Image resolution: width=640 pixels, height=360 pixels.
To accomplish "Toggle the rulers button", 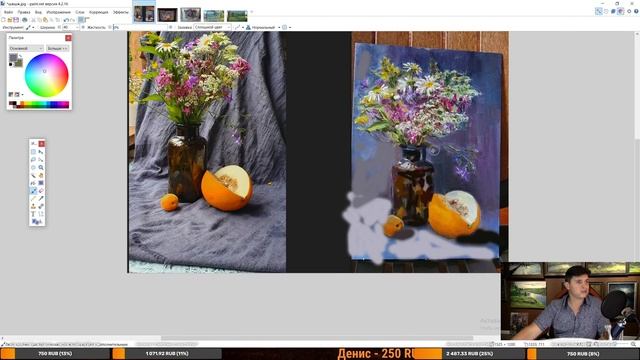I will coord(87,20).
